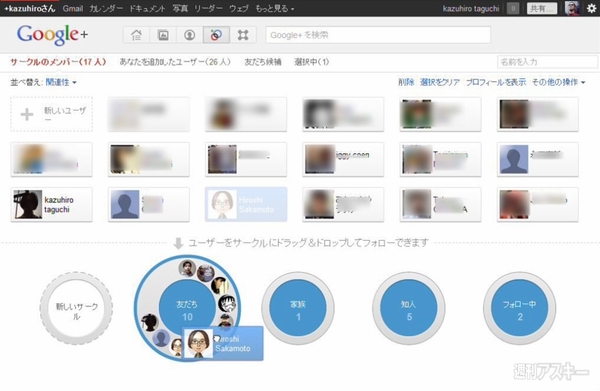This screenshot has width=600, height=391.
Task: Select the Circles icon in toolbar
Action: click(216, 35)
